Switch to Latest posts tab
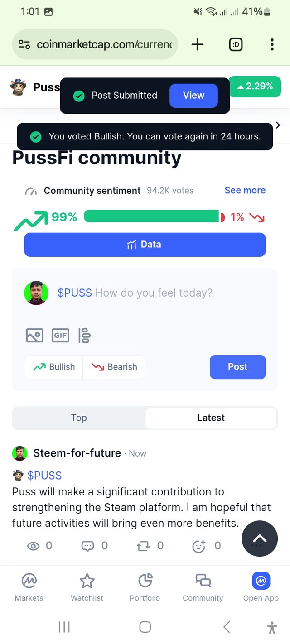 pyautogui.click(x=211, y=418)
